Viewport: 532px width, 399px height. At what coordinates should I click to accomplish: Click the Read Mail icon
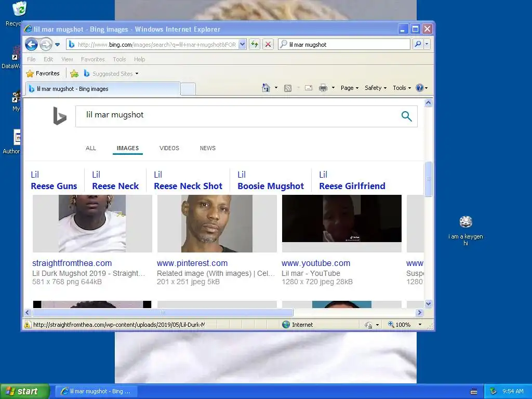(x=309, y=88)
